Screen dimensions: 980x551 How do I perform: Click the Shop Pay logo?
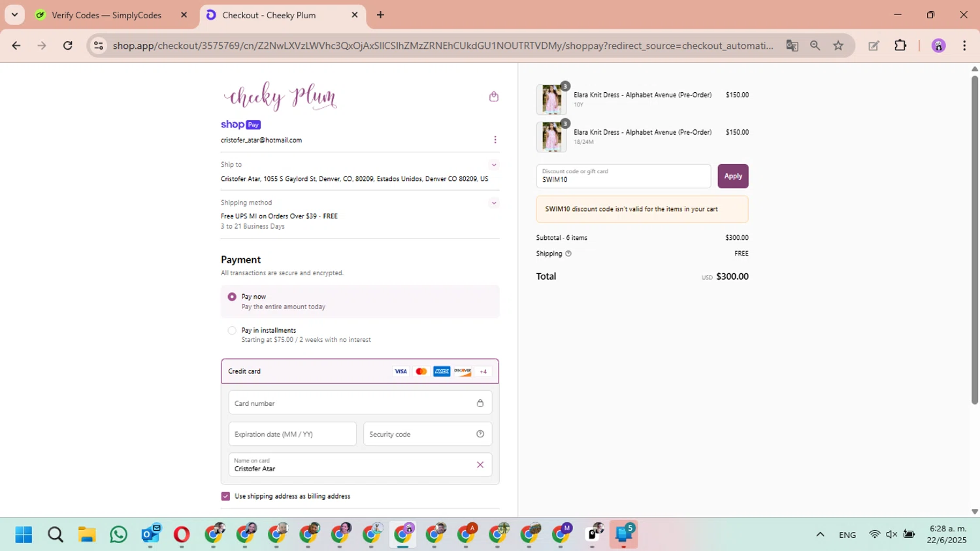(x=240, y=125)
